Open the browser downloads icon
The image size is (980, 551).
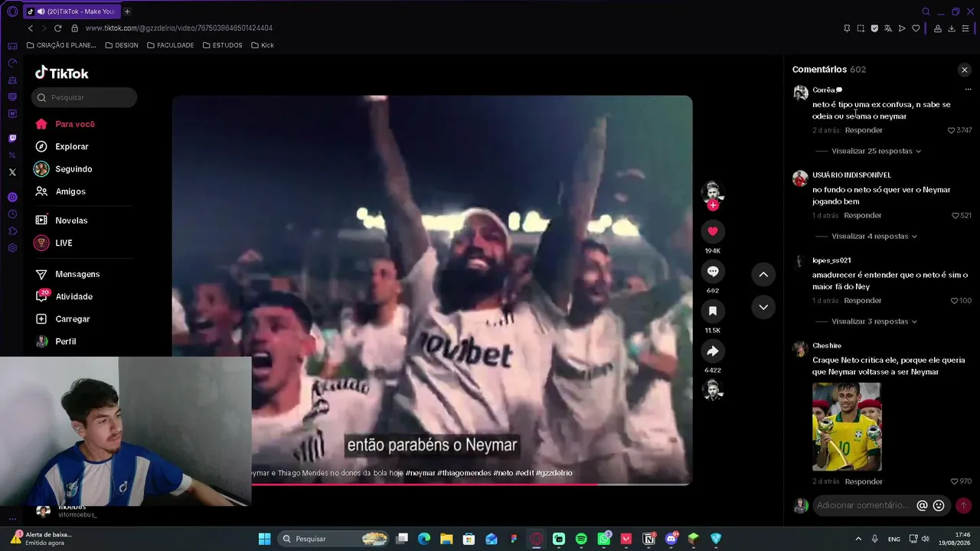[x=952, y=28]
